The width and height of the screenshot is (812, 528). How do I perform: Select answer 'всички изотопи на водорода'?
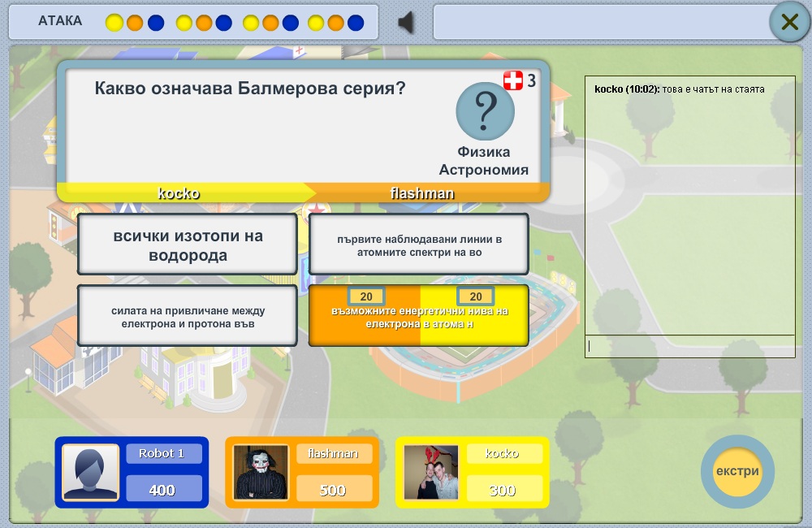point(187,245)
